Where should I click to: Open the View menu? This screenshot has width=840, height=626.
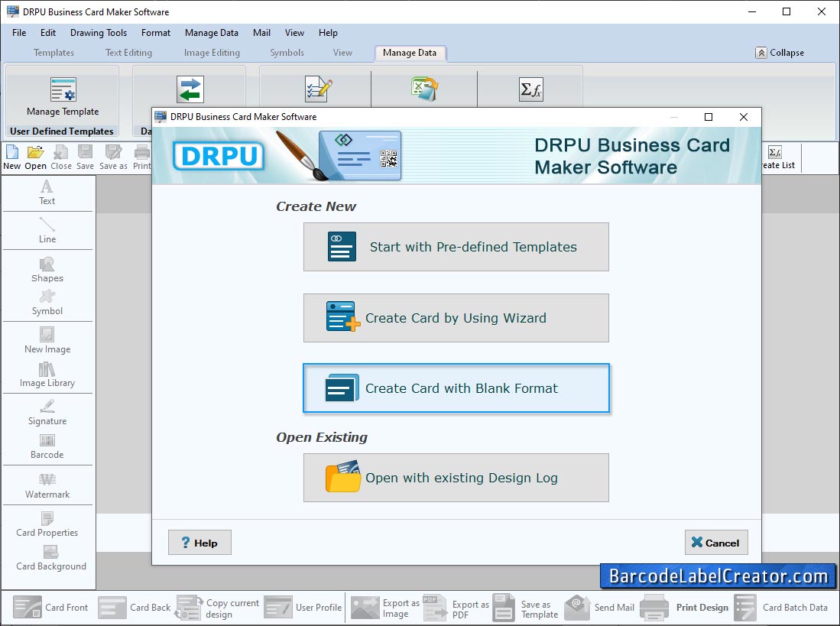point(294,33)
